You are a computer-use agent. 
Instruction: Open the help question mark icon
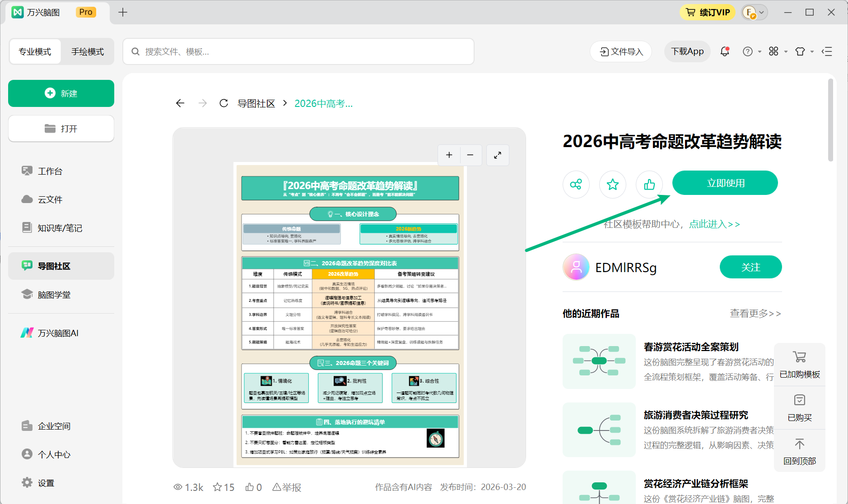[748, 51]
